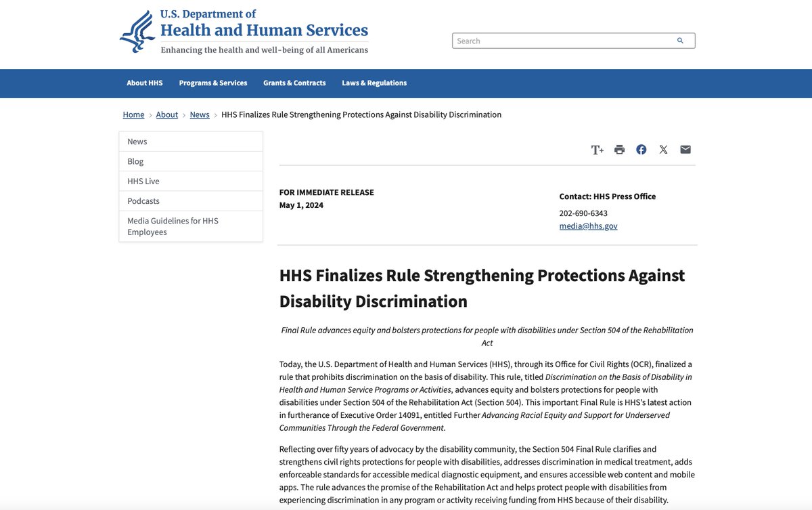
Task: Click the About breadcrumb link
Action: click(167, 114)
